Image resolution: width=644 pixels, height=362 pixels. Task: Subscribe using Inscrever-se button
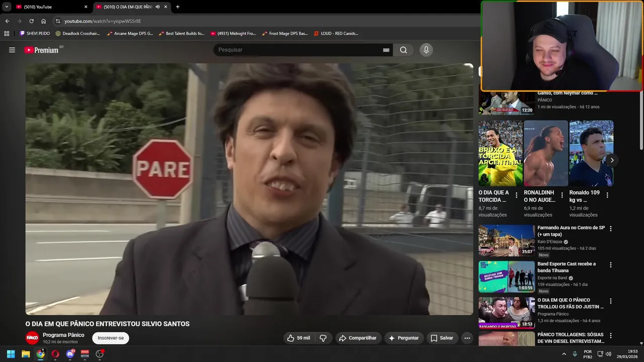pyautogui.click(x=111, y=338)
